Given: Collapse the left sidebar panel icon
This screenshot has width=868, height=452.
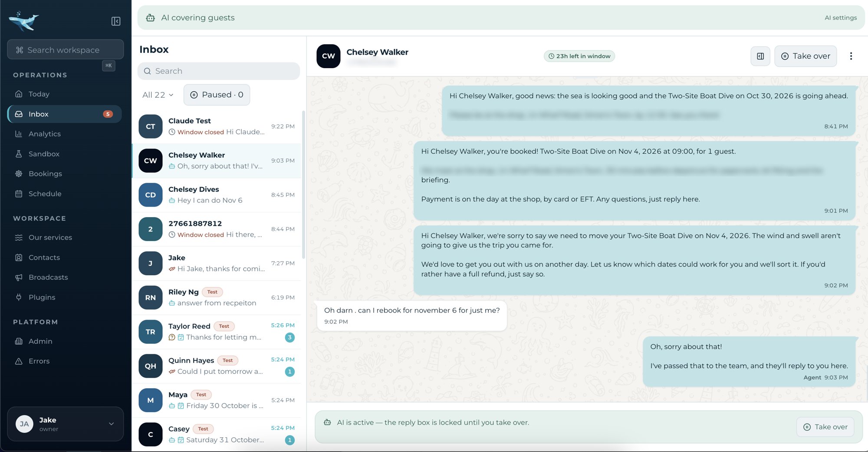Looking at the screenshot, I should [116, 21].
